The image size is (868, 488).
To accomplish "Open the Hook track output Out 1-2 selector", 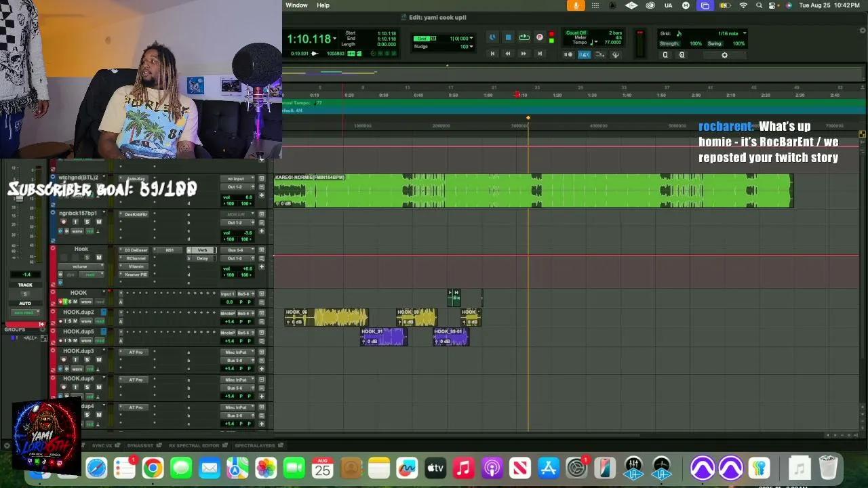I will [x=236, y=258].
